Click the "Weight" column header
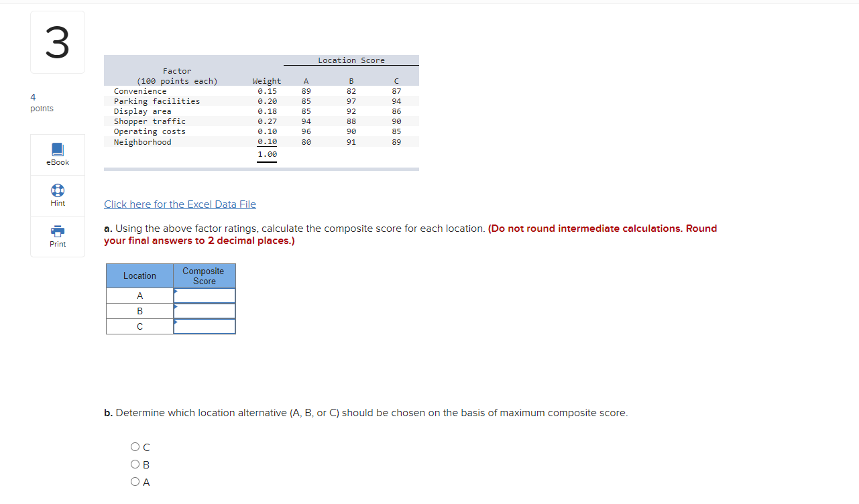This screenshot has width=859, height=504. pyautogui.click(x=267, y=81)
